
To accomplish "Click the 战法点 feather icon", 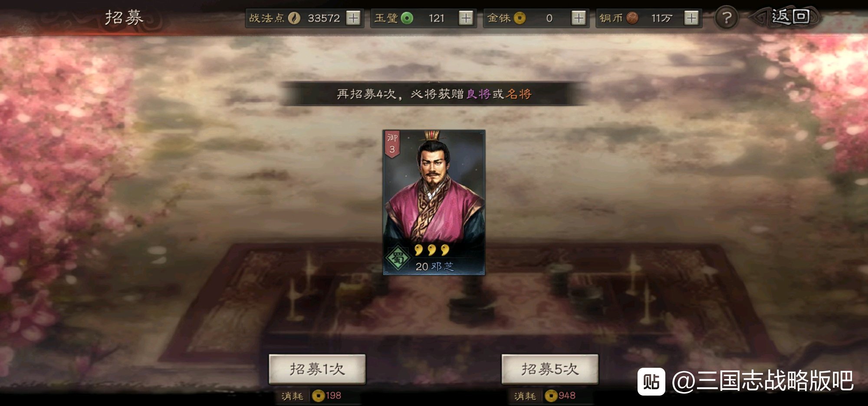I will tap(294, 18).
